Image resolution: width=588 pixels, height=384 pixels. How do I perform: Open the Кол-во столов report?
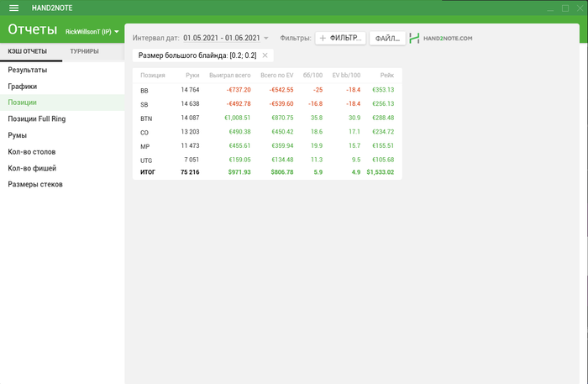click(x=62, y=152)
